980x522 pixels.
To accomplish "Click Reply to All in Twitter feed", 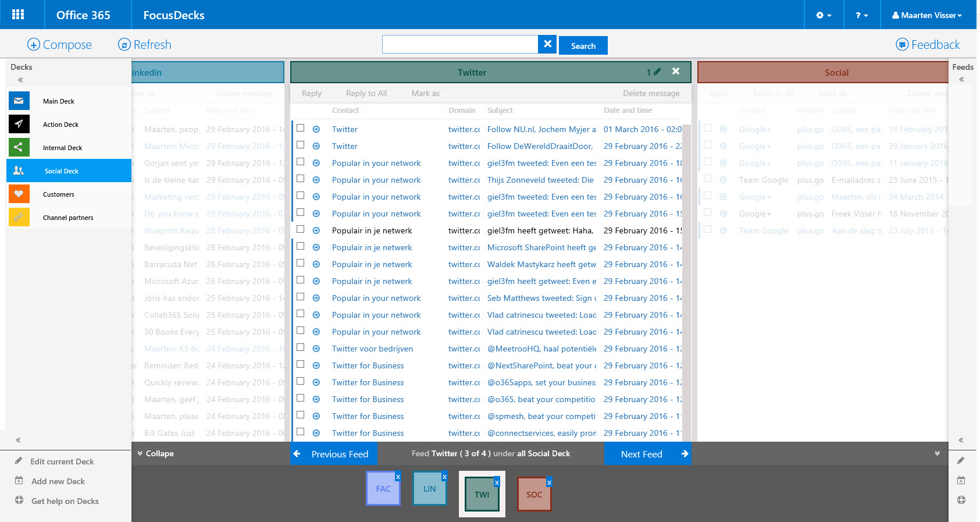I will tap(366, 93).
